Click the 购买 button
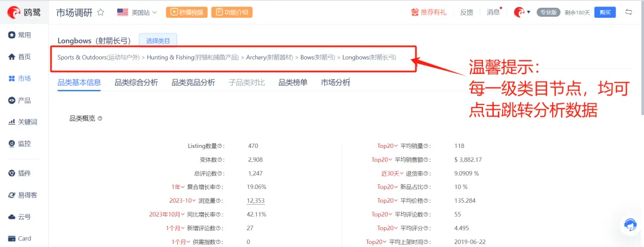 click(605, 13)
